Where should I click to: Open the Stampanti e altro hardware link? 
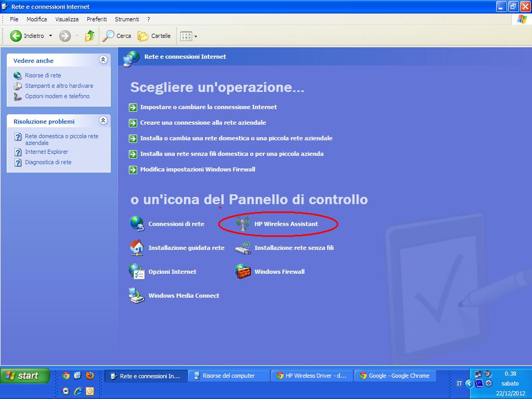(x=59, y=86)
